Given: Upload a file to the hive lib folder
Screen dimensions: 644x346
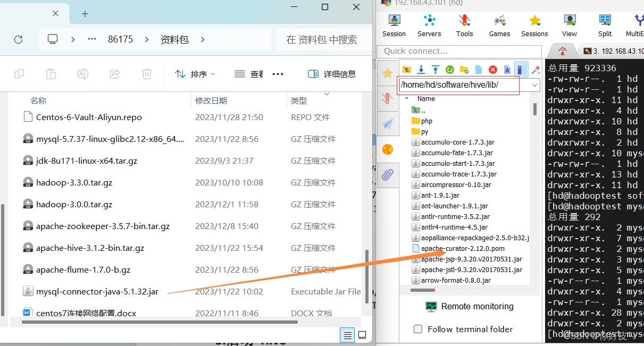Looking at the screenshot, I should 435,70.
